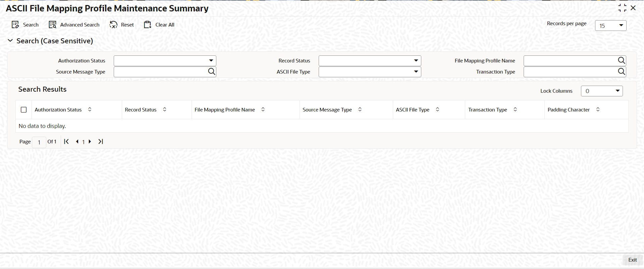Click the Padding Character column header text
Image resolution: width=644 pixels, height=269 pixels.
(x=569, y=110)
